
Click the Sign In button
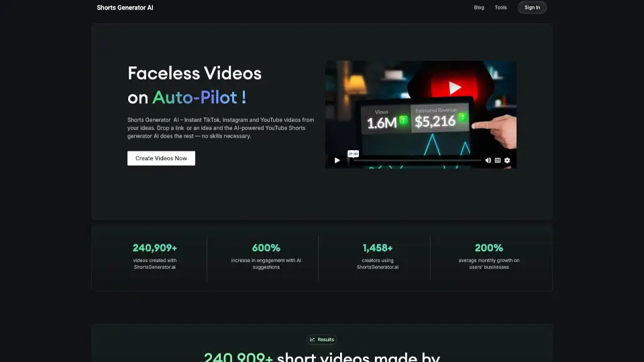point(532,7)
